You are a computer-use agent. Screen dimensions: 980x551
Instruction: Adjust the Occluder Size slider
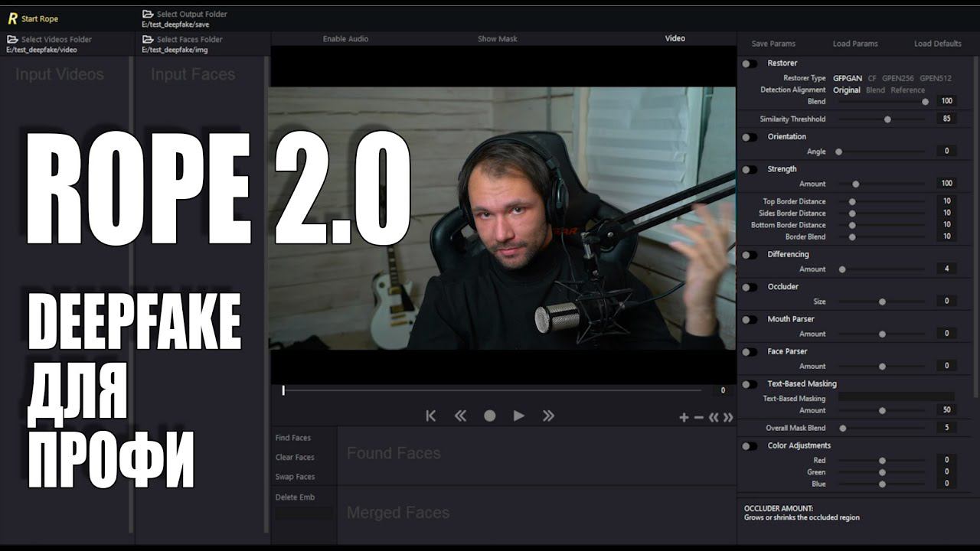(882, 302)
